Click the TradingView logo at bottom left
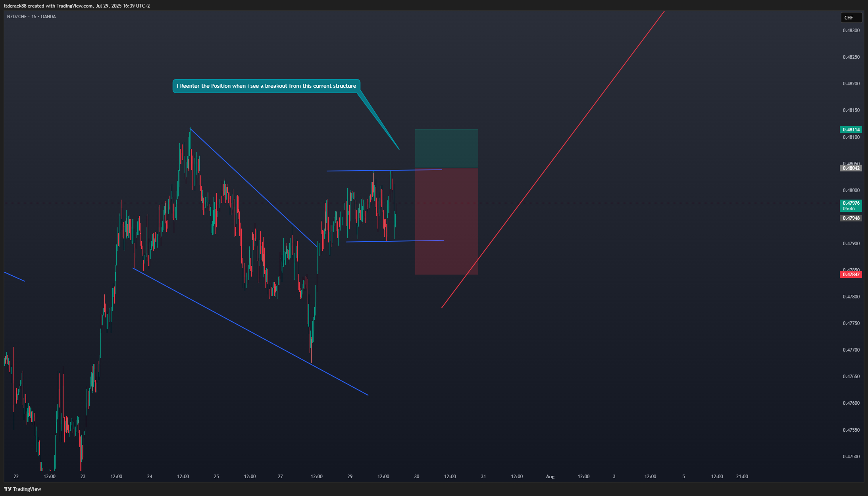 coord(23,489)
